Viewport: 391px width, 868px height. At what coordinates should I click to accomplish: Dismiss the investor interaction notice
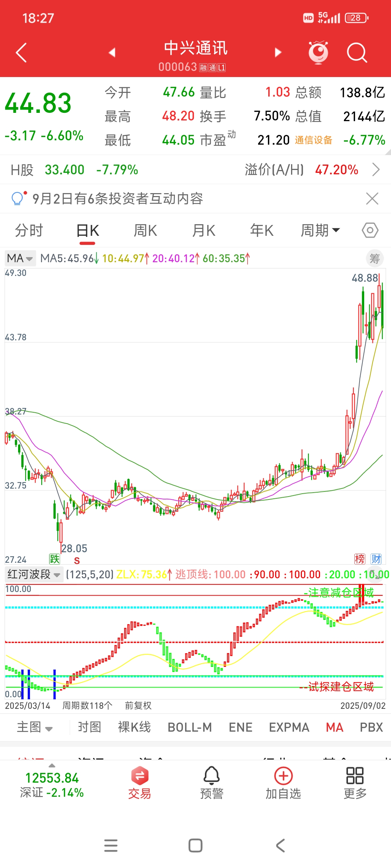click(372, 199)
